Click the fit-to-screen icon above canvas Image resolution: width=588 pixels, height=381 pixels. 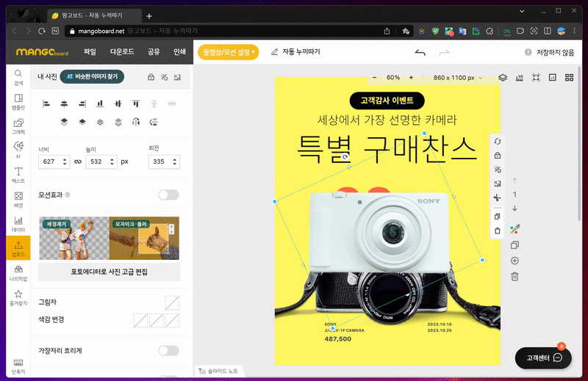point(536,78)
